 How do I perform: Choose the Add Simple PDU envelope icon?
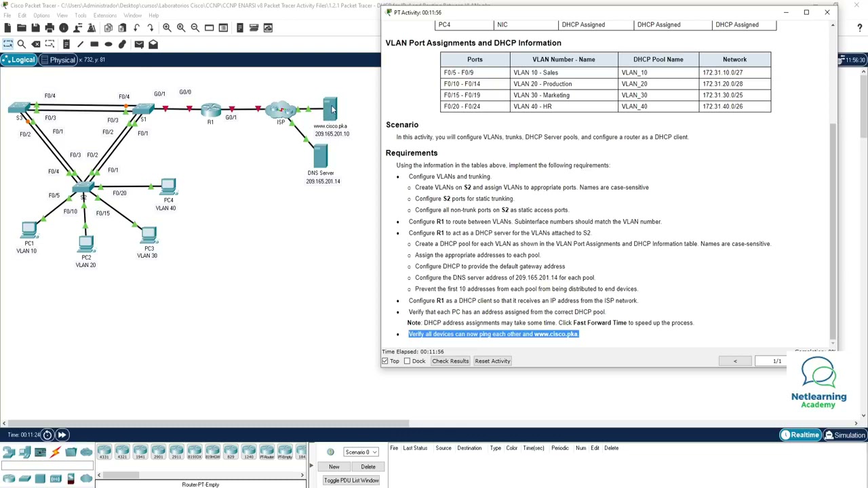pos(139,44)
